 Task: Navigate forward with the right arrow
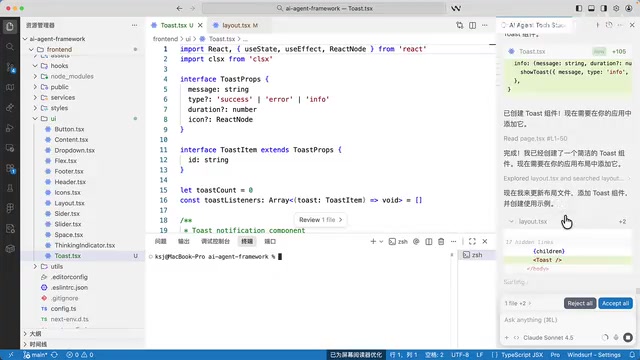tap(193, 8)
